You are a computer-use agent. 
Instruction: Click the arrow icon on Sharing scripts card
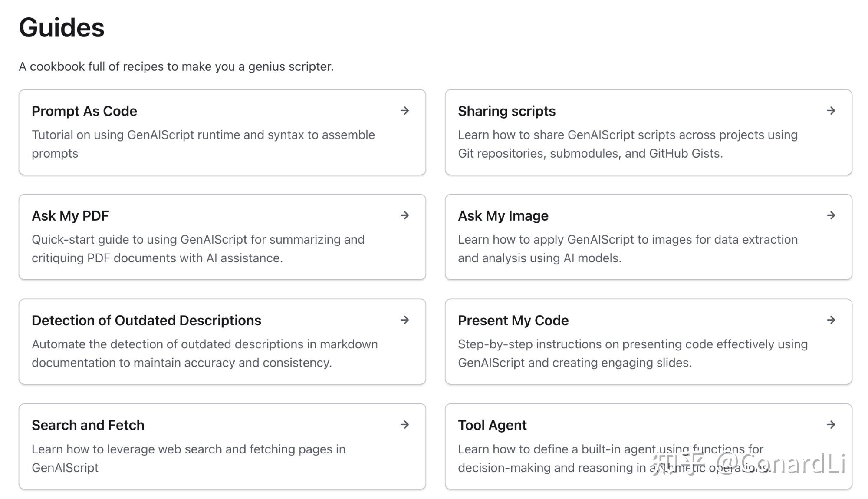click(x=831, y=111)
